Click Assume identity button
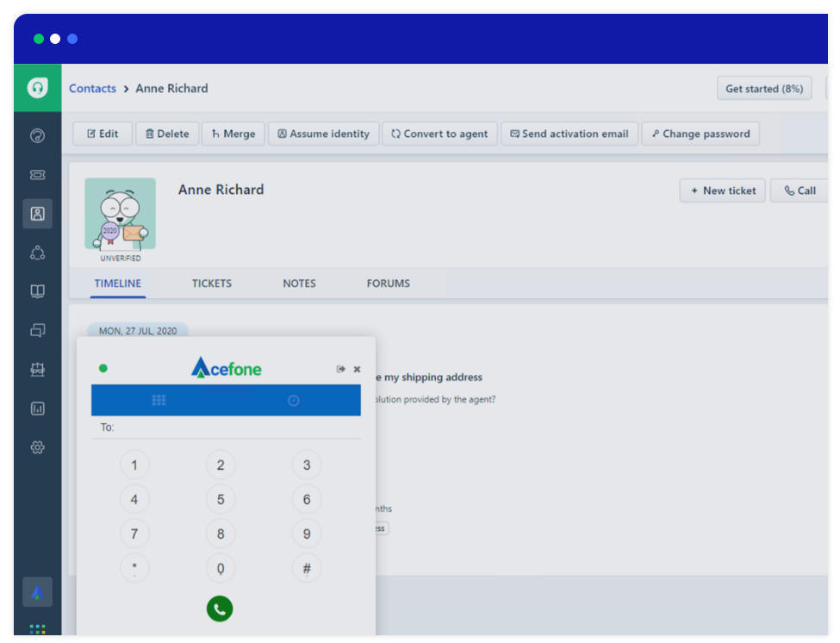The image size is (840, 643). pos(324,134)
